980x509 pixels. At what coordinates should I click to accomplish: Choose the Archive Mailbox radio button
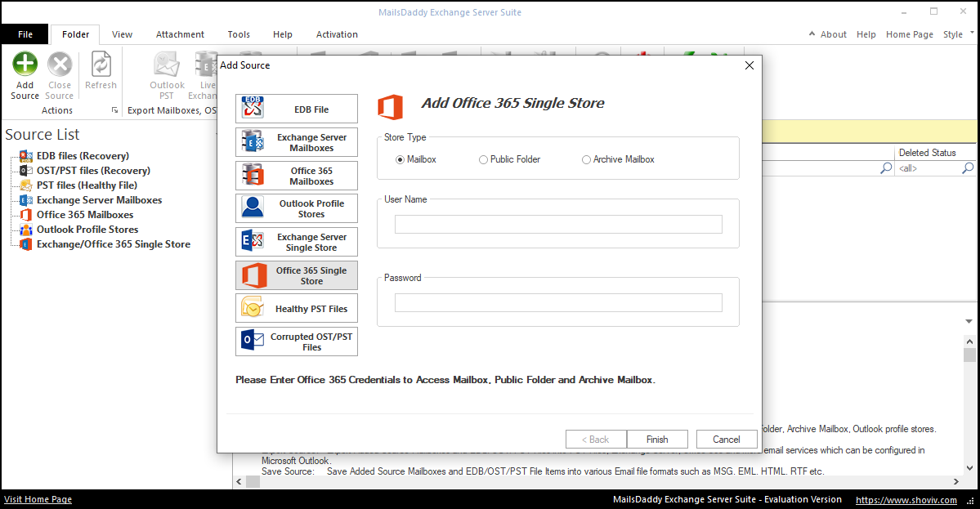click(586, 160)
